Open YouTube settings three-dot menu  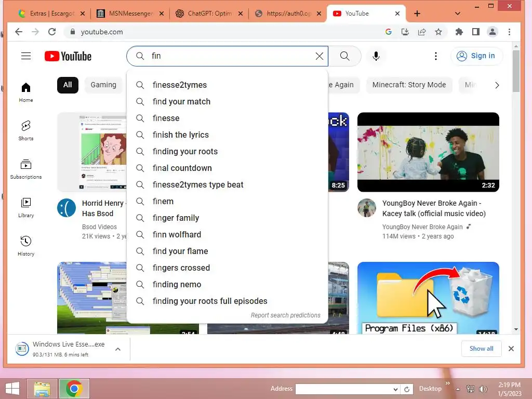(x=436, y=56)
